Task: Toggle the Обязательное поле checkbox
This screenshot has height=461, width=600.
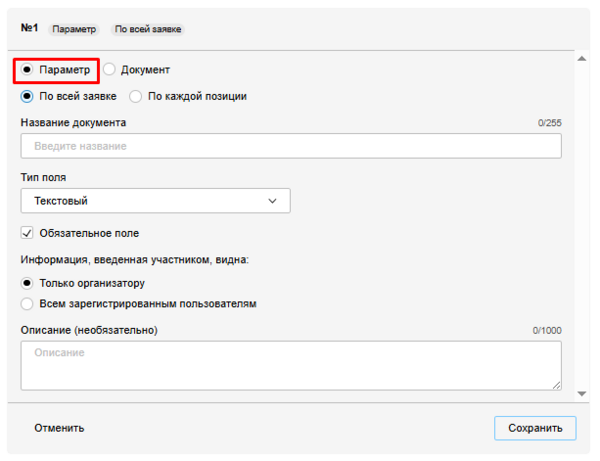Action: click(x=28, y=233)
